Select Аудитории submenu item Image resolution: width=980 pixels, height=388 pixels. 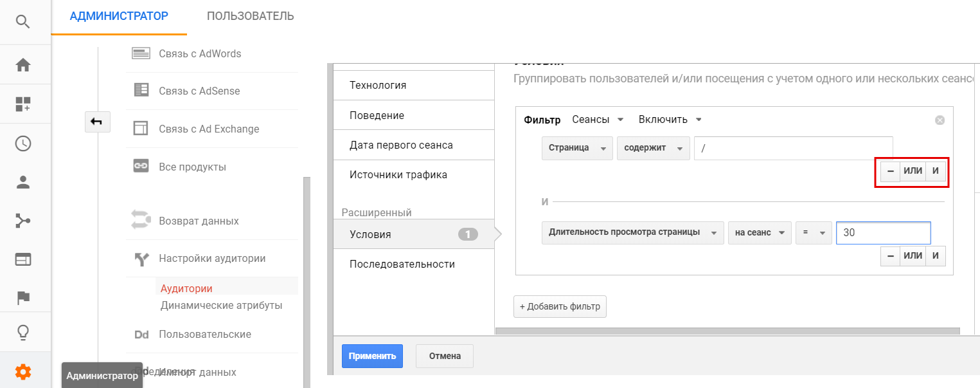point(186,288)
